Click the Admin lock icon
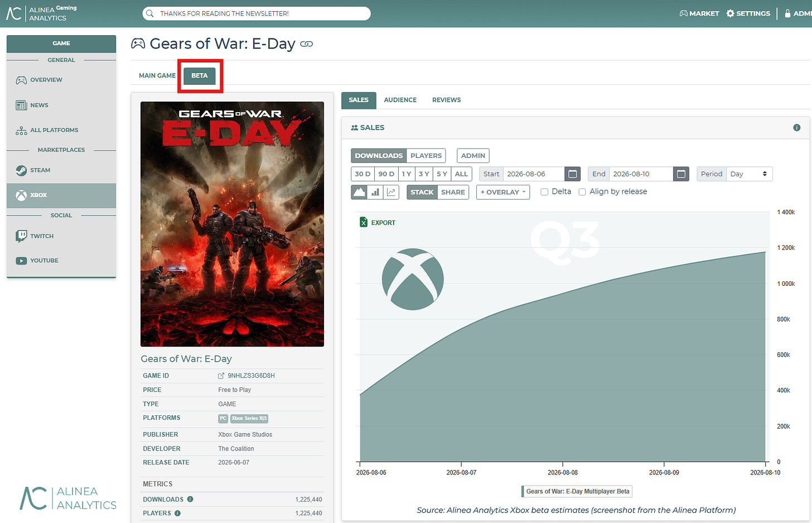812x523 pixels. click(787, 13)
